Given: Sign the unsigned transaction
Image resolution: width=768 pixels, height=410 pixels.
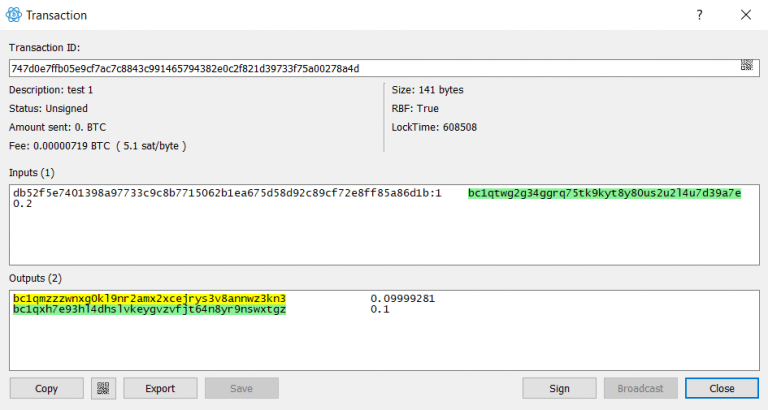Looking at the screenshot, I should coord(559,388).
